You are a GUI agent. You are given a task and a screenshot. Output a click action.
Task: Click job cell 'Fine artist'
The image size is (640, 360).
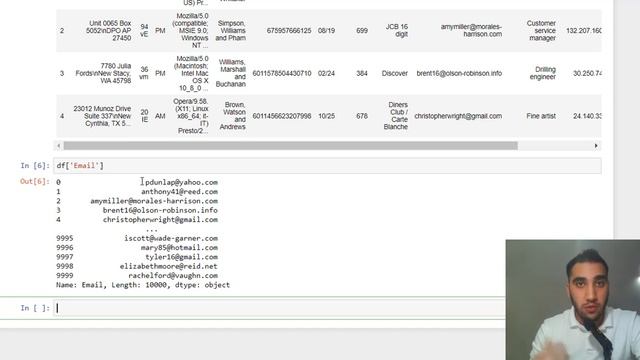pyautogui.click(x=541, y=116)
